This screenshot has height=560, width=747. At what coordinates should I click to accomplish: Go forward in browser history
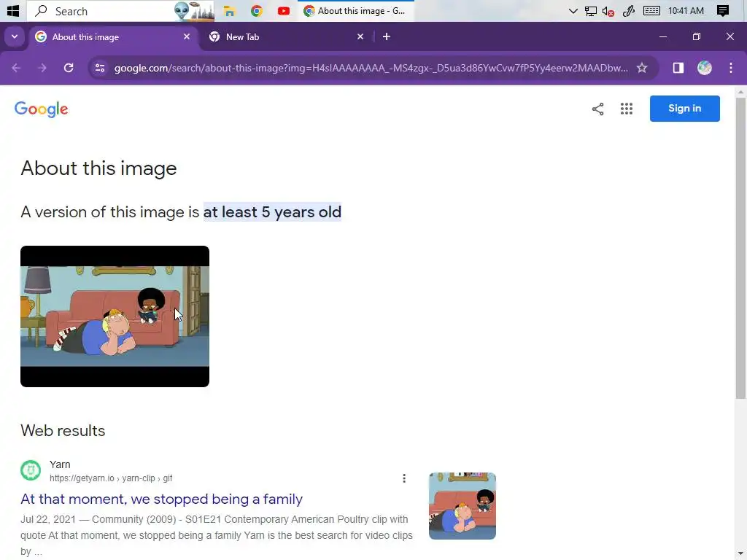coord(42,68)
